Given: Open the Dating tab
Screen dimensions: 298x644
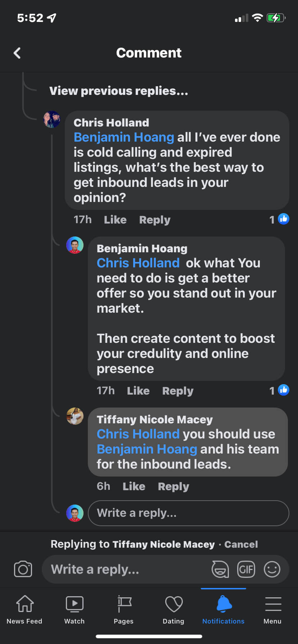Looking at the screenshot, I should click(173, 610).
